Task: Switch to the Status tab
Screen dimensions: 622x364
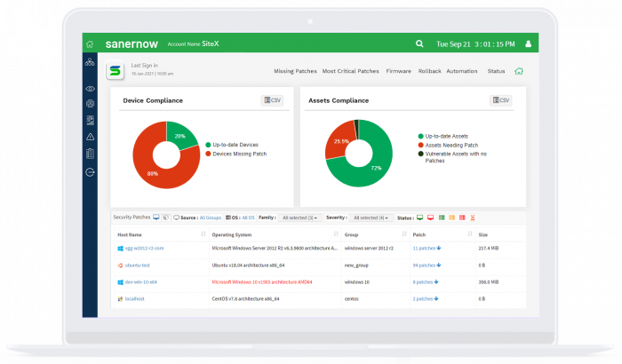Action: coord(496,71)
